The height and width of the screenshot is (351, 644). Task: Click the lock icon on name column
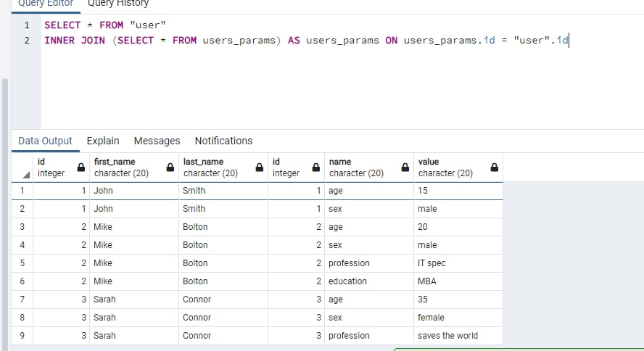coord(405,167)
